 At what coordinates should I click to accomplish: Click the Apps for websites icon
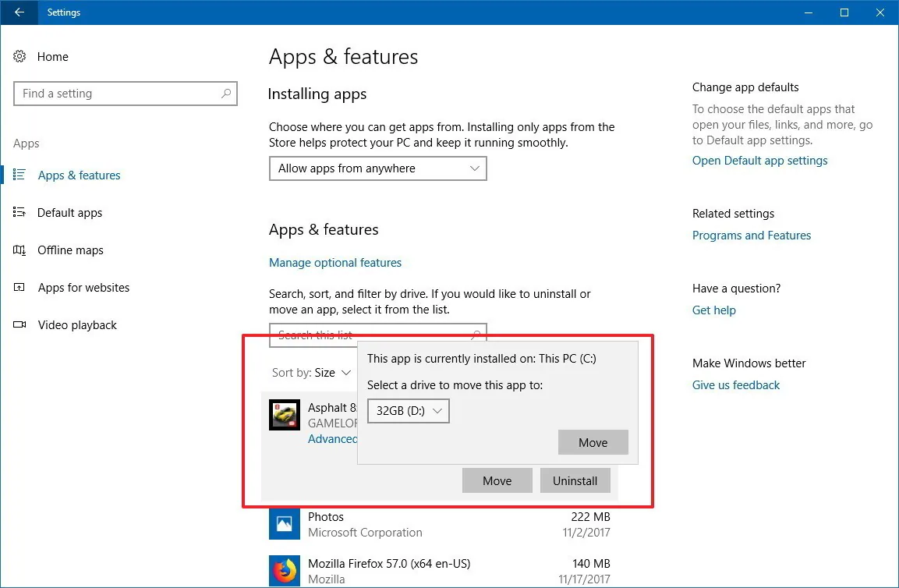pos(19,288)
